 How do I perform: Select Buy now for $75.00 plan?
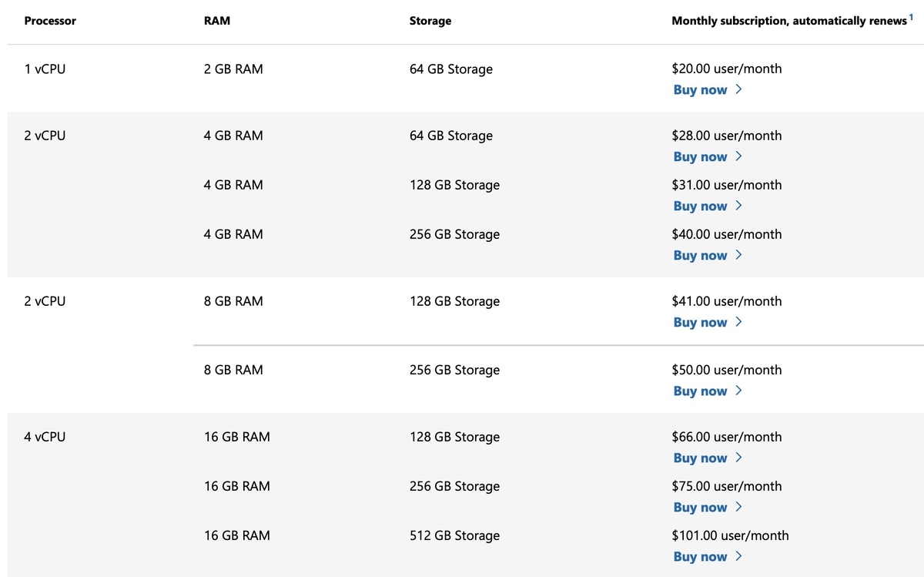700,508
